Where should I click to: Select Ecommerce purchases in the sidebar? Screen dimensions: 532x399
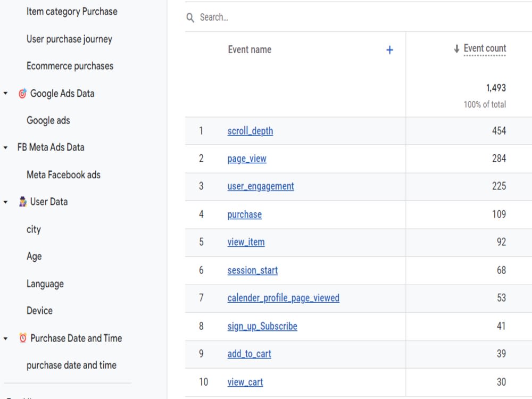[x=70, y=65]
